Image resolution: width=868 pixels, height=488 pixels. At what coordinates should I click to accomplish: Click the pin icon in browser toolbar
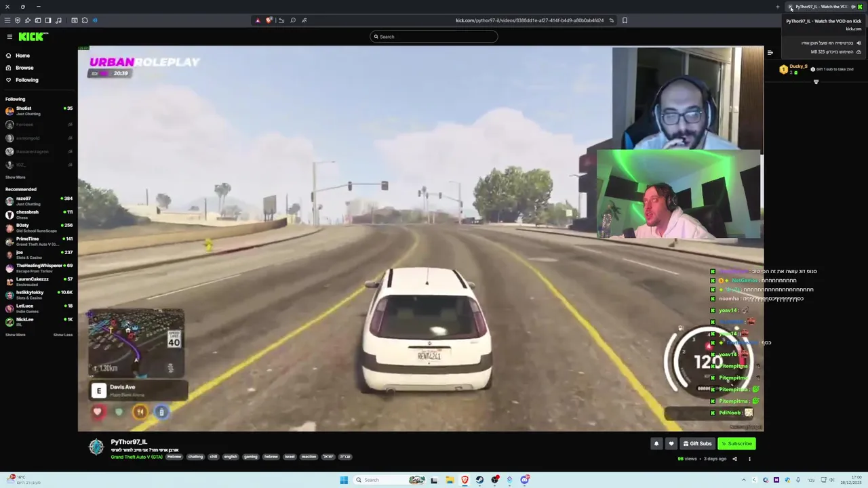click(x=28, y=20)
